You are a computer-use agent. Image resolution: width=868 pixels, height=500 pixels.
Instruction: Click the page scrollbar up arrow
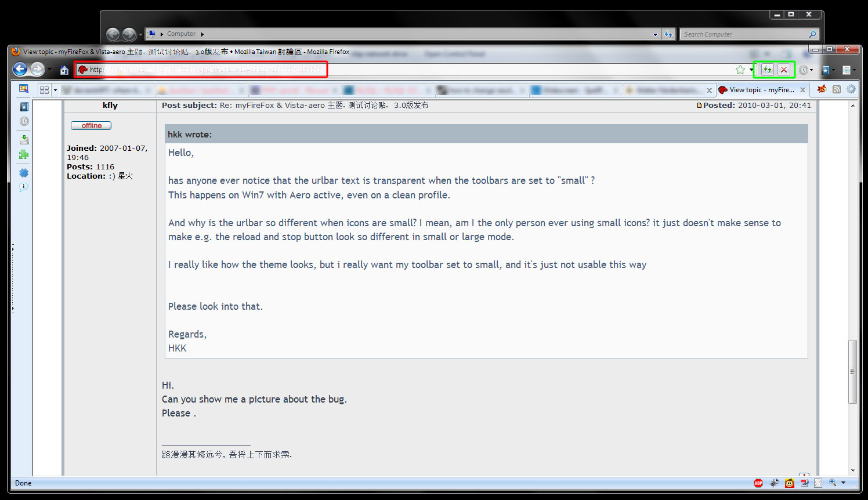pos(852,106)
